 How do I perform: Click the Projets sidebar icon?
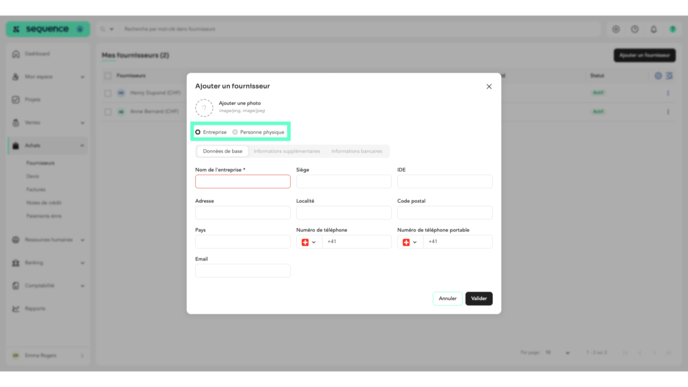coord(16,100)
